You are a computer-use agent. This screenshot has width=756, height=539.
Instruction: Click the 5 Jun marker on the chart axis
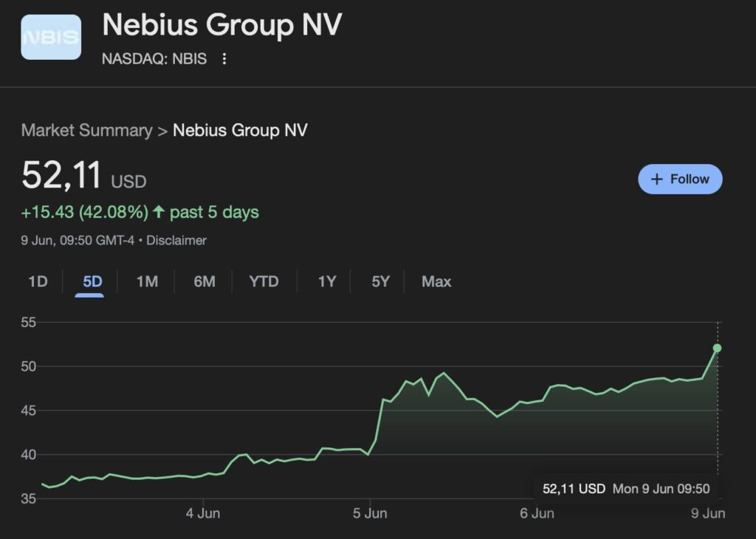pos(370,513)
